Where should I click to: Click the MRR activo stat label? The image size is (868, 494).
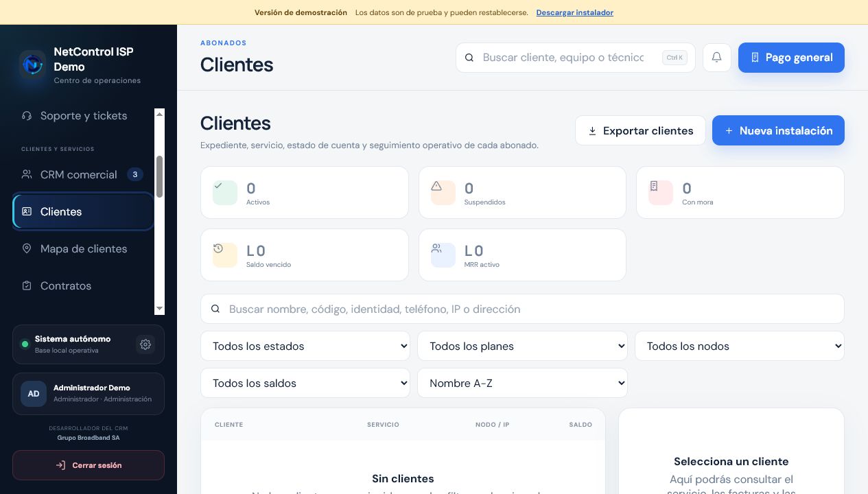coord(482,265)
